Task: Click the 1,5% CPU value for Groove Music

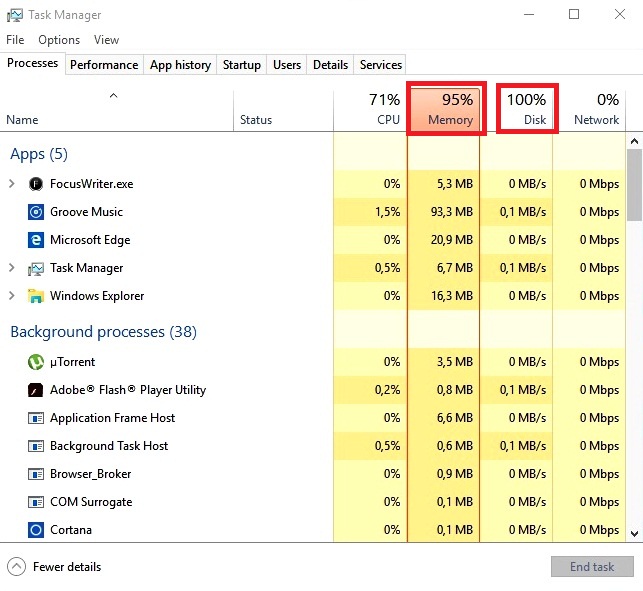Action: (x=388, y=212)
